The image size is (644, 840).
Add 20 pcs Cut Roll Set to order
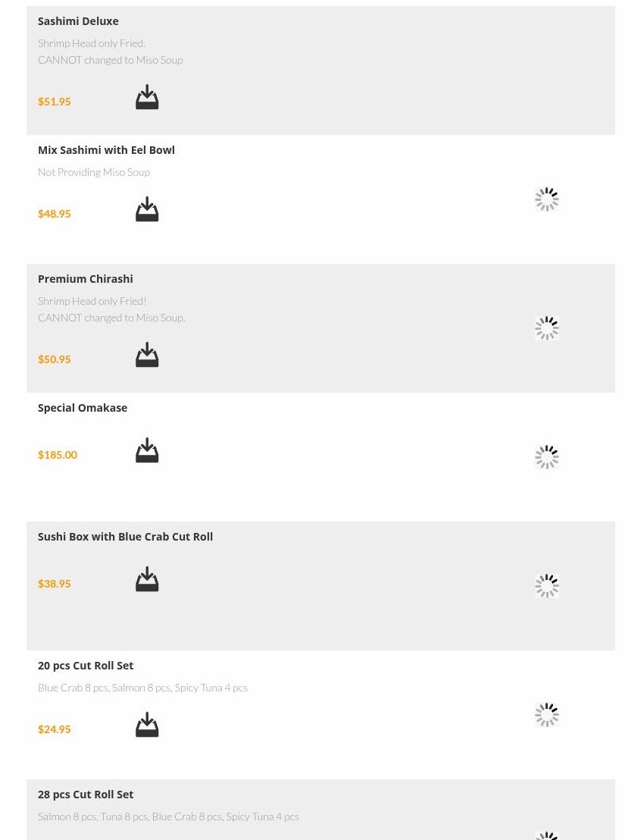point(147,726)
